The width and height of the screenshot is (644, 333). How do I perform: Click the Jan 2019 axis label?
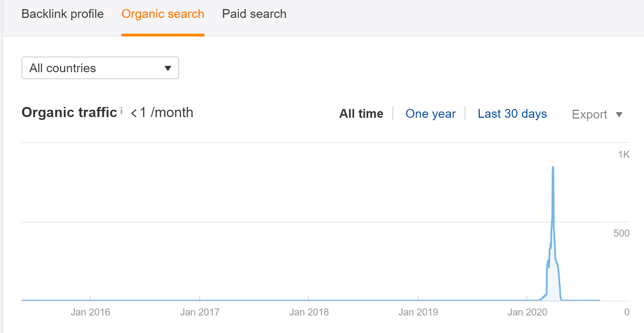point(418,312)
